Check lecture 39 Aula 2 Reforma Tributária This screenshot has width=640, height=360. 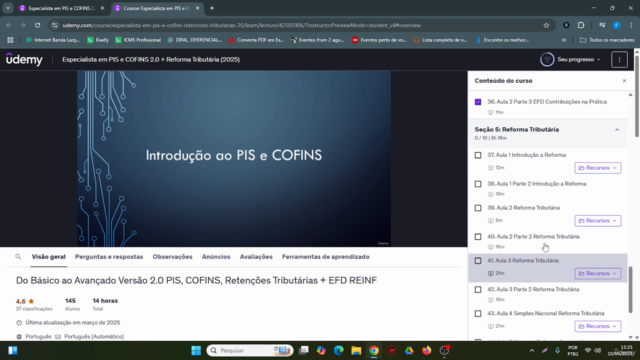pos(478,208)
